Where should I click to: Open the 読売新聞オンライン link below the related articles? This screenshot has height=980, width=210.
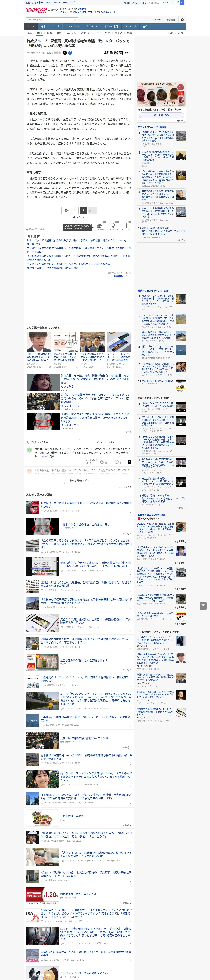coord(122,276)
